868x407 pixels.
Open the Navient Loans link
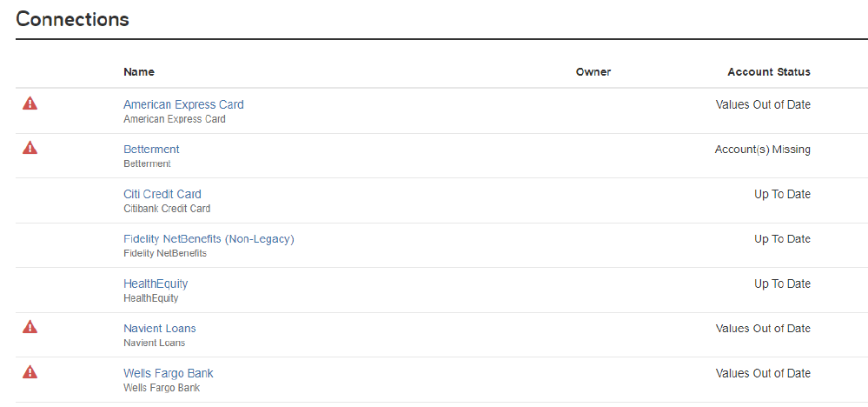pos(159,329)
